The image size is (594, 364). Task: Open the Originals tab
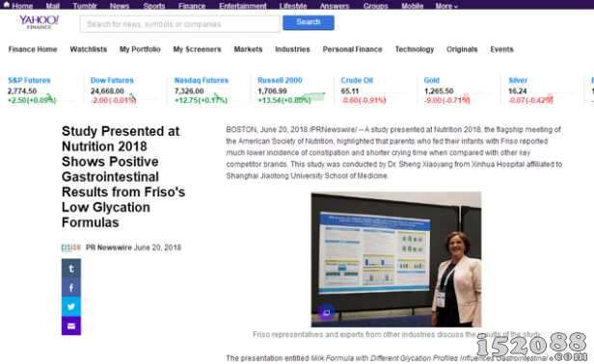point(462,49)
